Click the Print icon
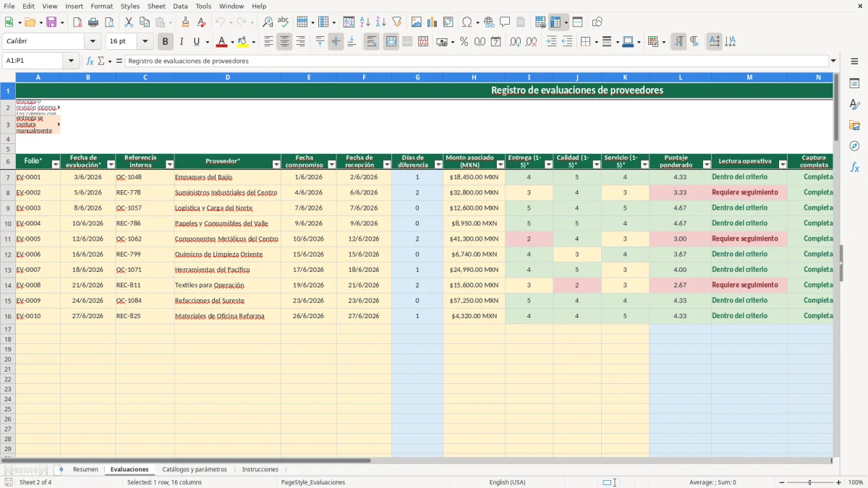Image resolution: width=868 pixels, height=488 pixels. (x=93, y=22)
